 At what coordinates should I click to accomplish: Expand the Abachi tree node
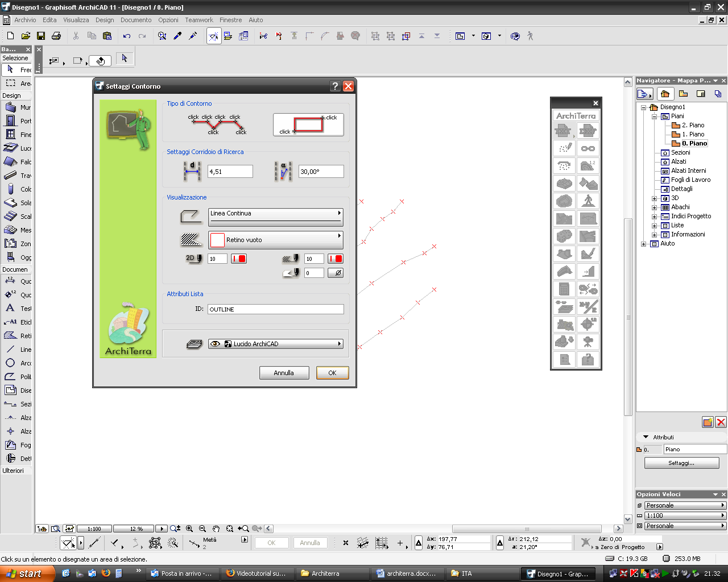click(654, 207)
